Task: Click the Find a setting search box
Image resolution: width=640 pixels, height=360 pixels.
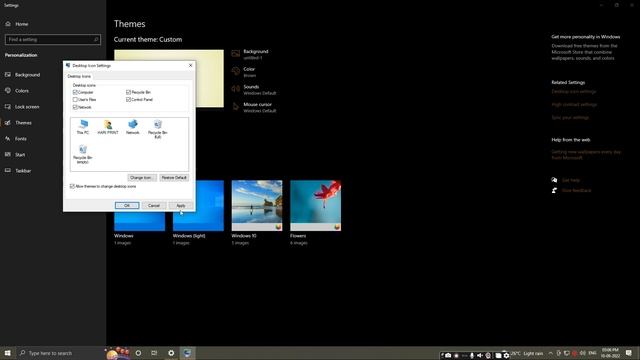Action: click(53, 40)
